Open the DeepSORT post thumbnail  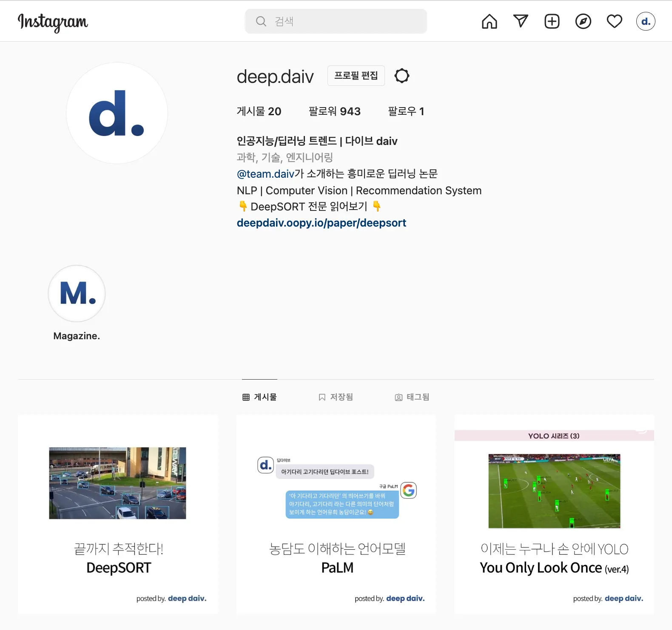118,514
